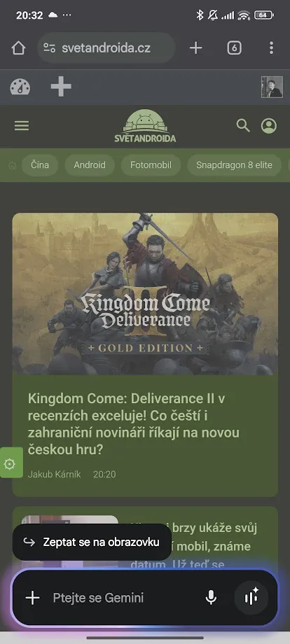Open site search magnifier

click(243, 126)
